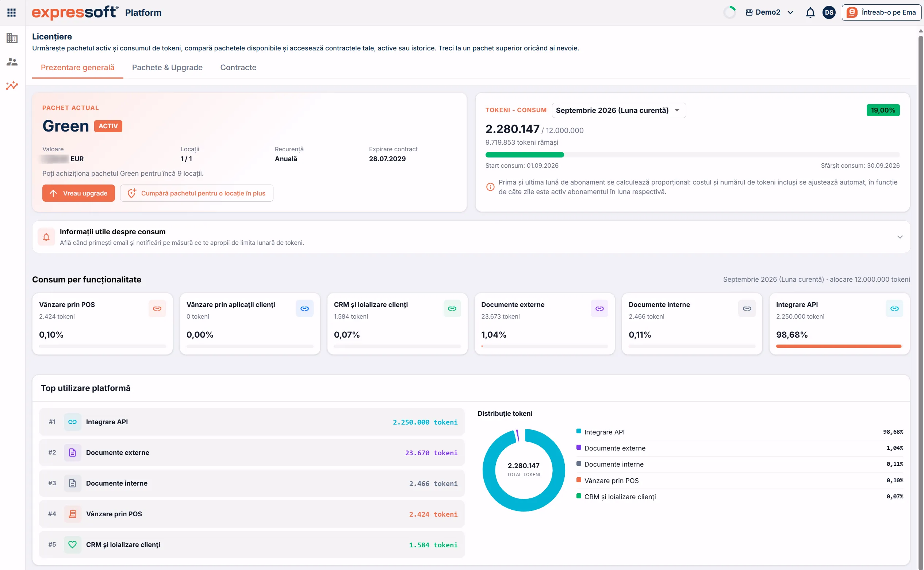The image size is (924, 570).
Task: Click the Documente externe purple legend swatch
Action: (579, 448)
